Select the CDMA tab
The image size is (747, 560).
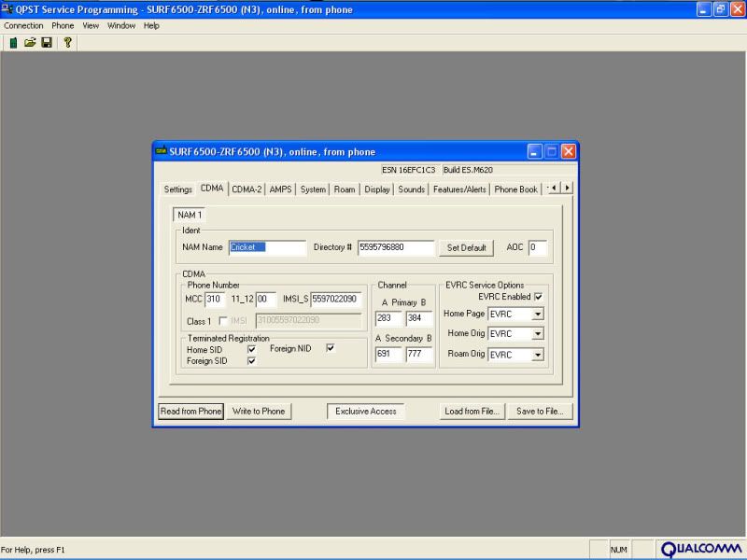212,189
